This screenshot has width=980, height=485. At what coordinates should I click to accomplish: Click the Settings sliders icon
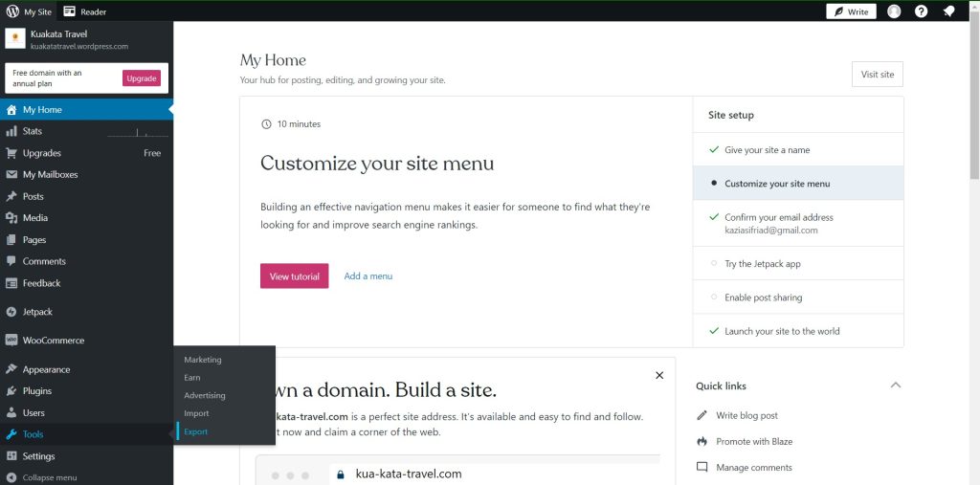click(11, 456)
